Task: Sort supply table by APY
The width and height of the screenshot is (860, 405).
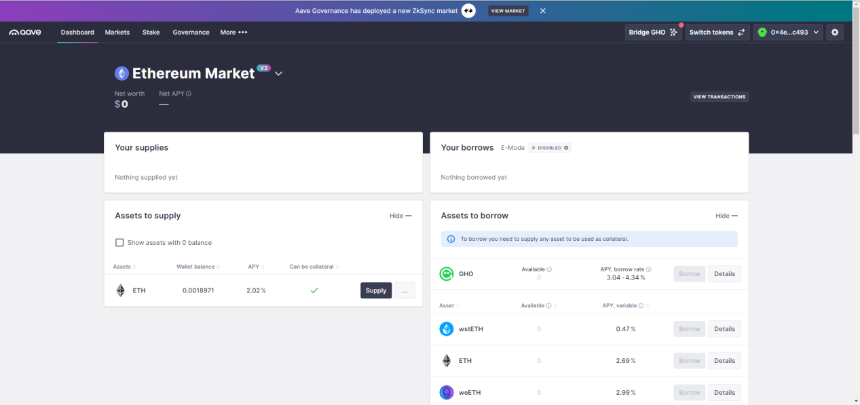Action: point(256,267)
